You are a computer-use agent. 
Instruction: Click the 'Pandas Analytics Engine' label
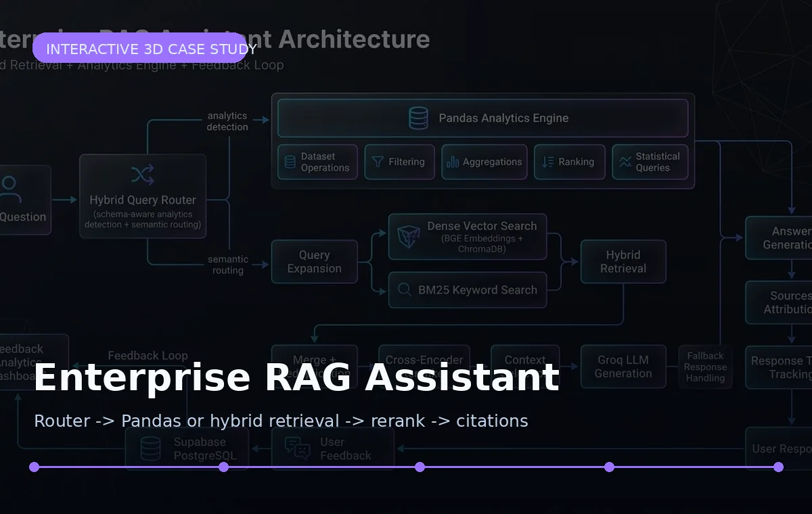[x=503, y=118]
